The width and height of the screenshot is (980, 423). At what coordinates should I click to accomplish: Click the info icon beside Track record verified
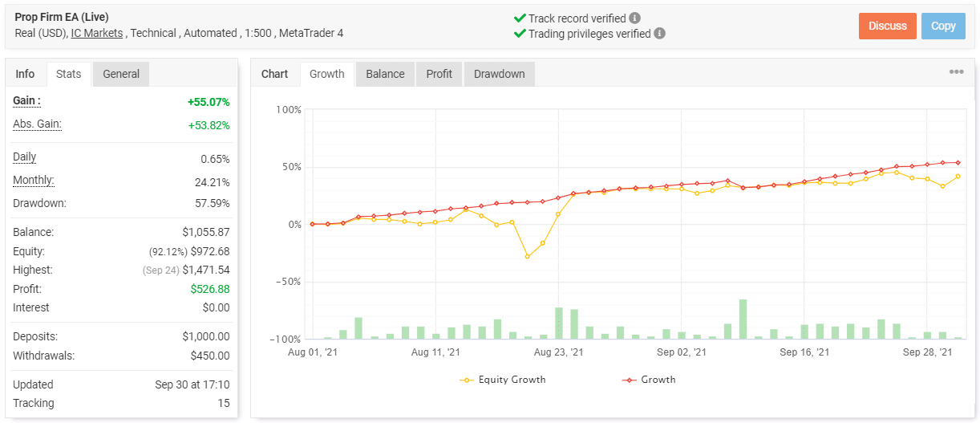[x=634, y=18]
